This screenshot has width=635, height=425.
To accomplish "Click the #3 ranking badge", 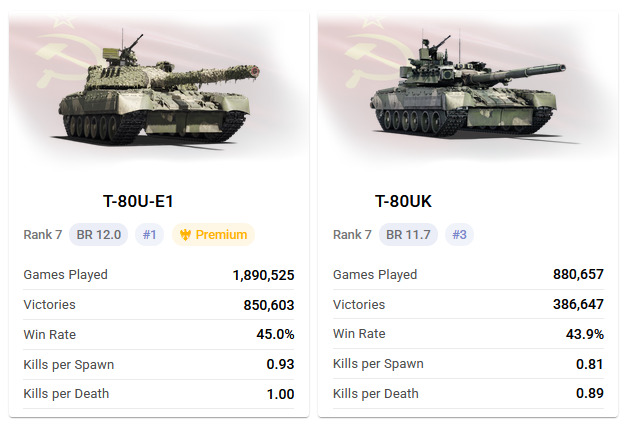I will tap(459, 235).
